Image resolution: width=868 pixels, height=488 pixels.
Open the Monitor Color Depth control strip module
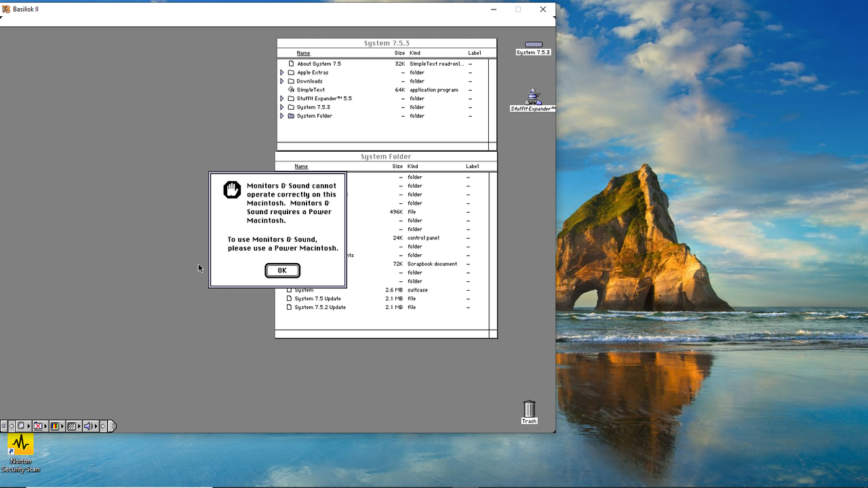point(57,426)
